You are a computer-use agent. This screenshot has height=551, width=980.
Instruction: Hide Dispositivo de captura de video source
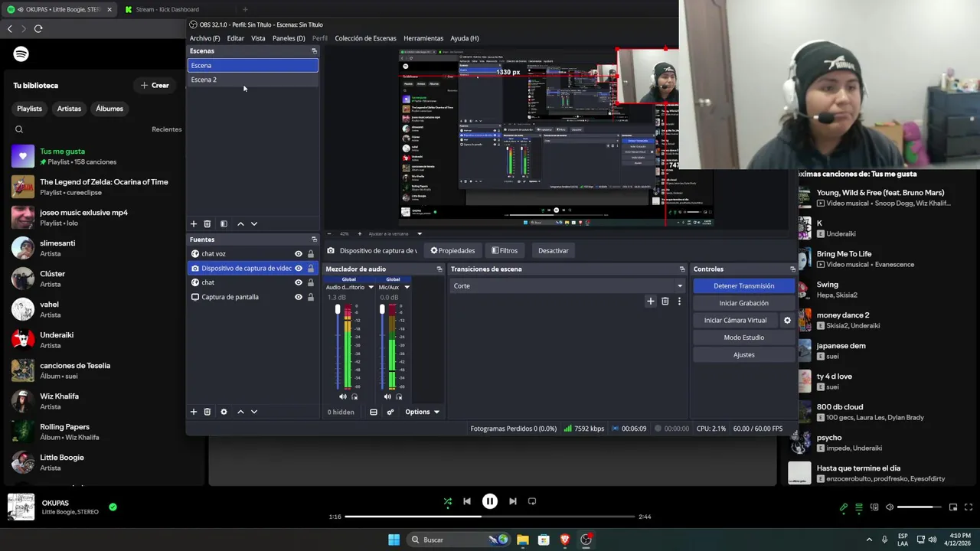click(299, 269)
